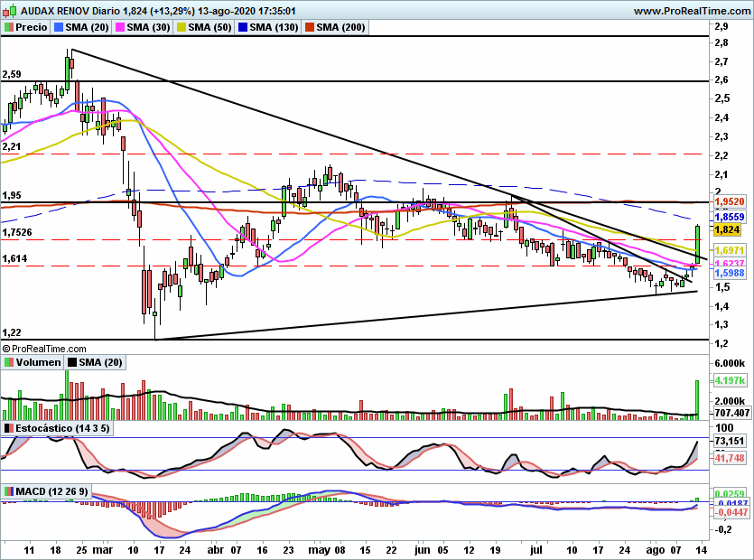The image size is (754, 560).
Task: Click the 1,614 level label
Action: point(15,259)
